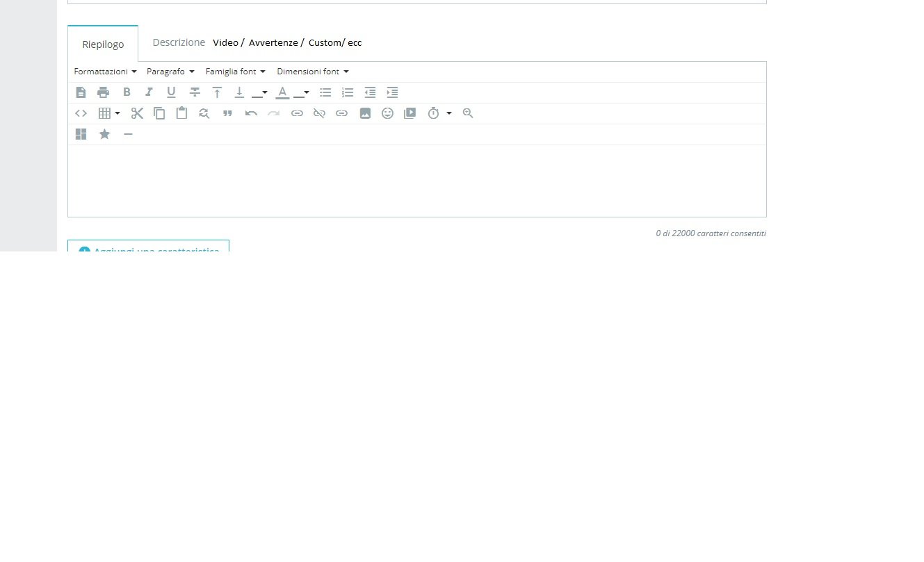Insert a blockquote
The image size is (924, 562).
pos(227,113)
